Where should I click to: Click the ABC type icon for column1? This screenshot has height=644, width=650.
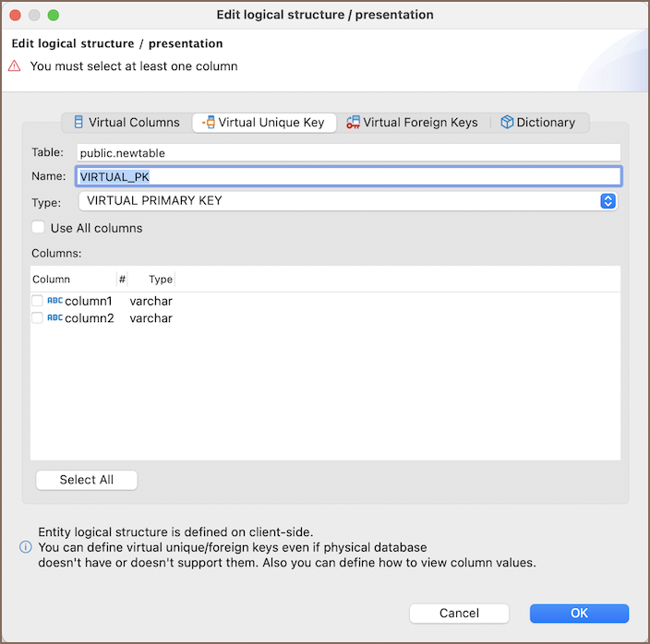click(x=54, y=301)
